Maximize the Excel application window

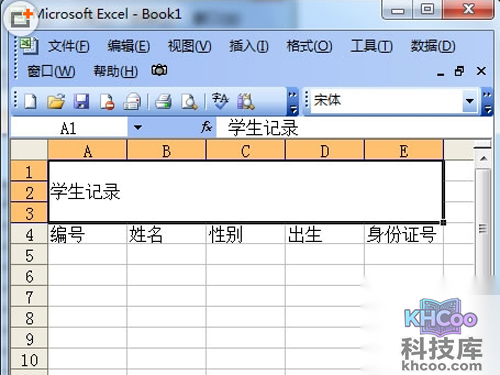427,9
